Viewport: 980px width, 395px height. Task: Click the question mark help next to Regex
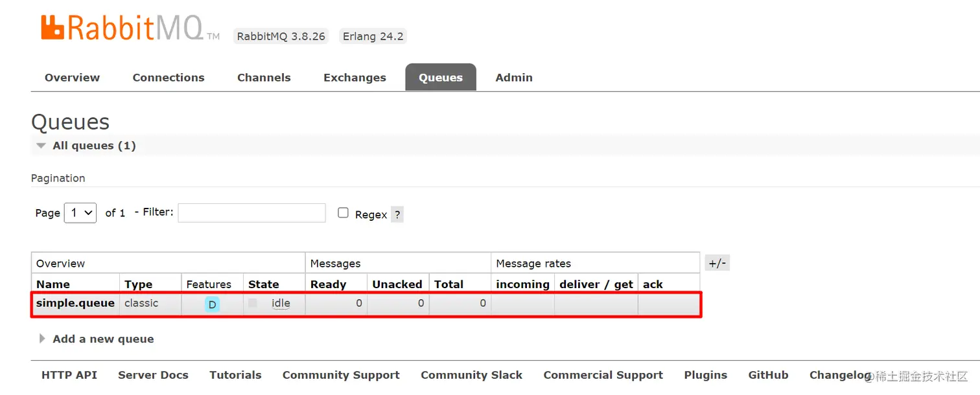397,214
